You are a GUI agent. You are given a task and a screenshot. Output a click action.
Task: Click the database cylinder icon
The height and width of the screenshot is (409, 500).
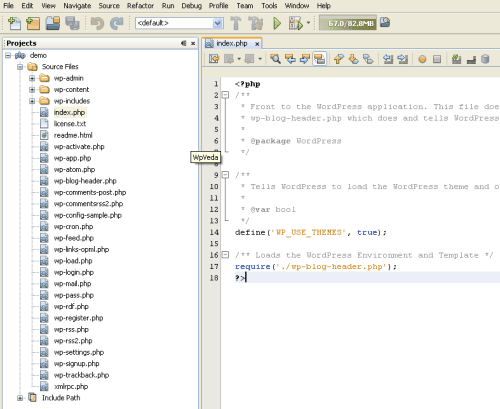point(485,59)
